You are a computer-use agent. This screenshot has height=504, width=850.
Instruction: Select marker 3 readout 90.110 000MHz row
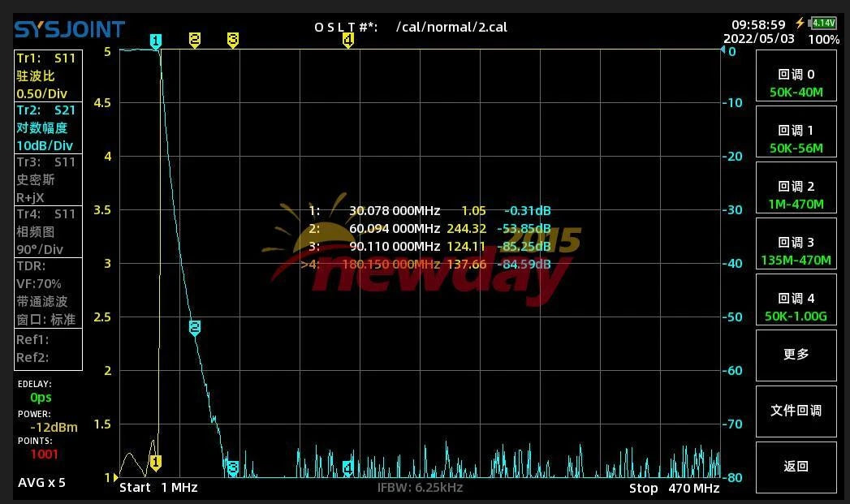click(x=430, y=246)
